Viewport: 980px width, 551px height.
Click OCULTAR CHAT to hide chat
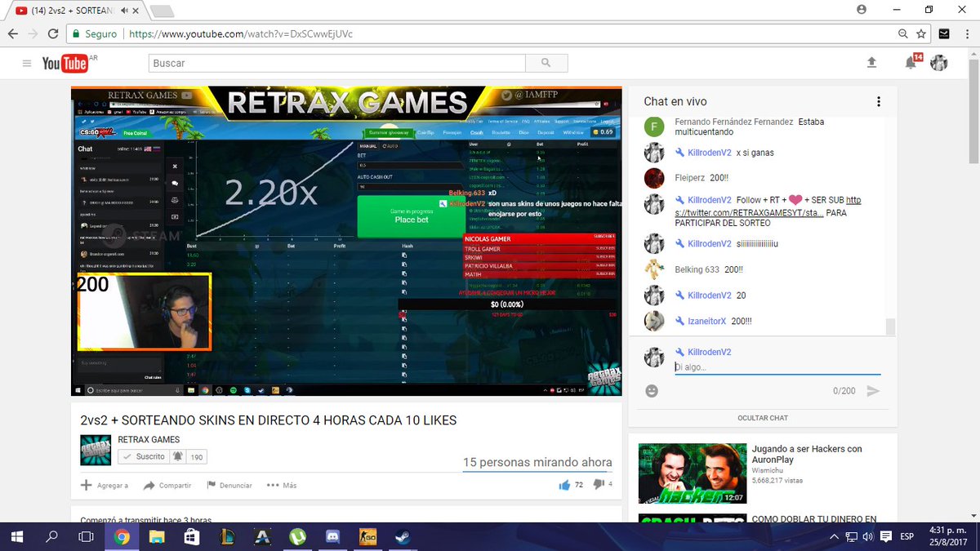pos(763,418)
